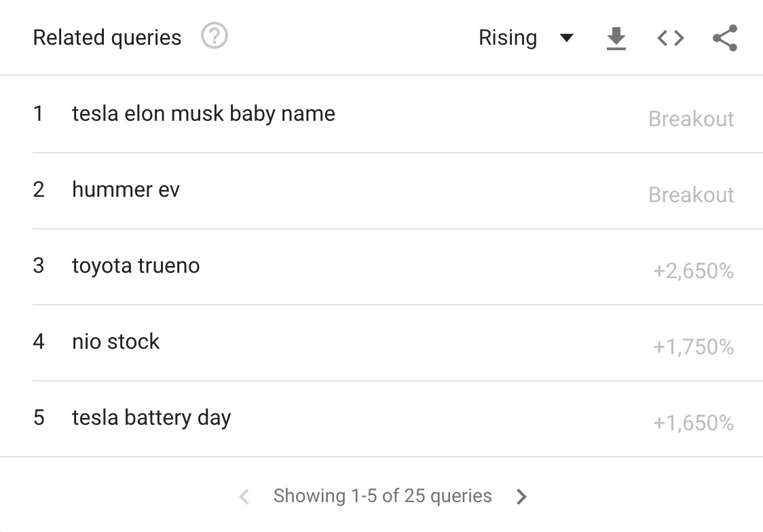Screen dimensions: 763x532
Task: Click the Breakout label for hummer ev
Action: click(x=691, y=195)
